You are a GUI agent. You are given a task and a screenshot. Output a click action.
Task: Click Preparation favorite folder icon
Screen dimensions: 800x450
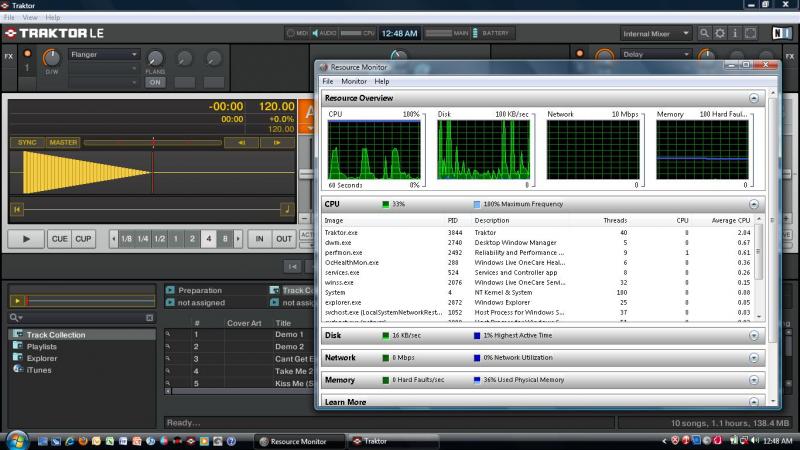coord(170,290)
